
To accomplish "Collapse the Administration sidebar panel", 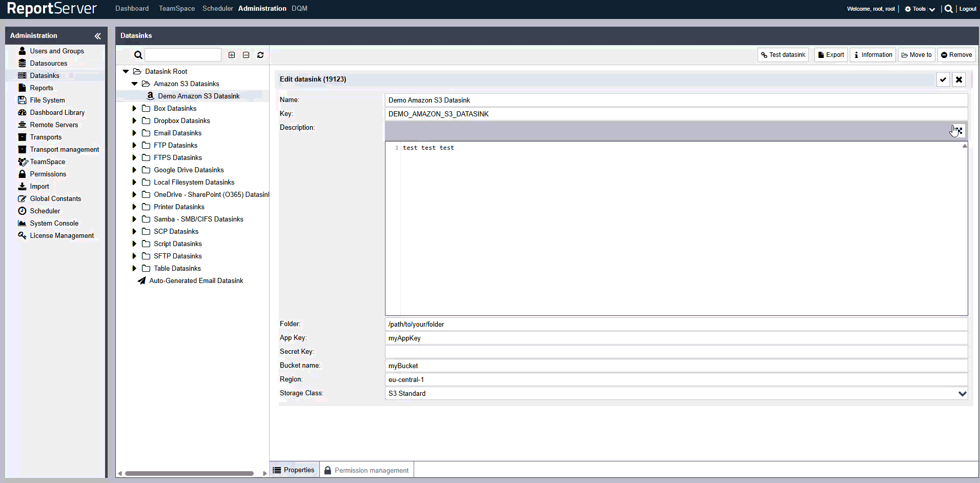I will click(x=97, y=36).
